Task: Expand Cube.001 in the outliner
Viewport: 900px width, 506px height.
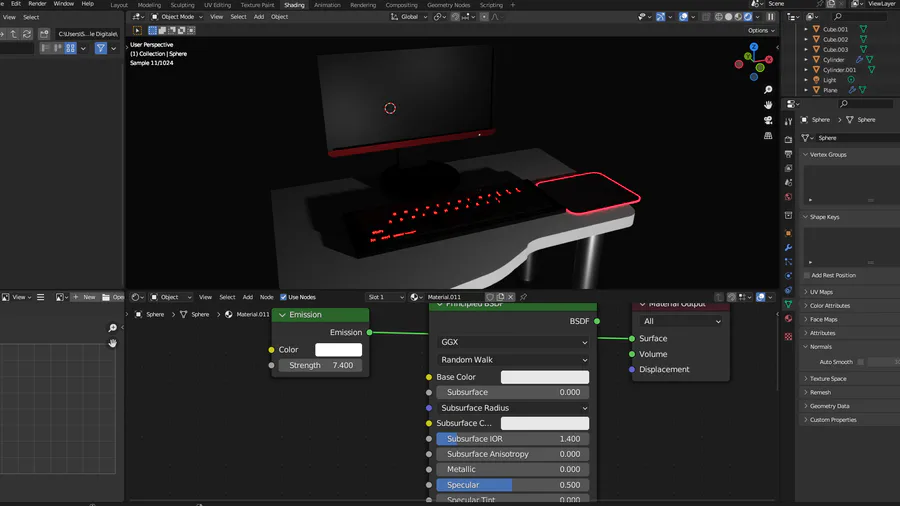Action: click(x=806, y=29)
